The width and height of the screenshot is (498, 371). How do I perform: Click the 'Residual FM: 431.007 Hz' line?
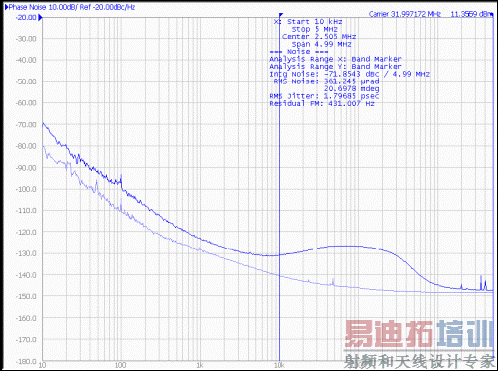click(322, 104)
